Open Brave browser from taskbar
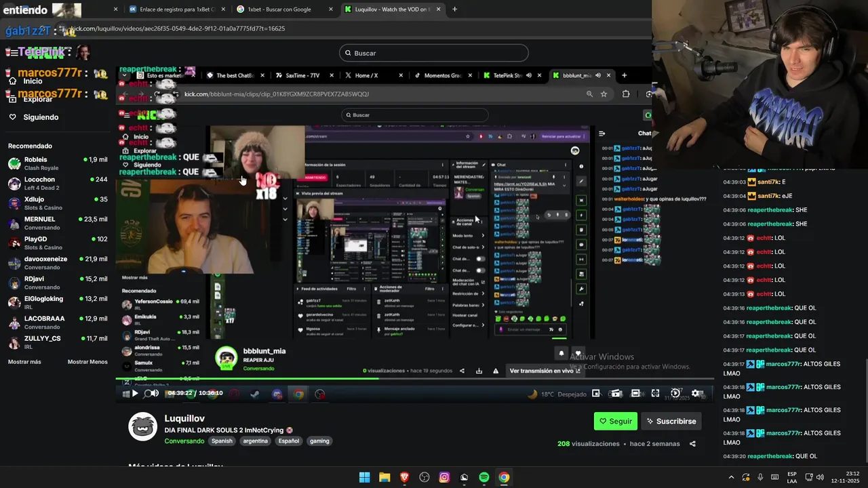 click(404, 477)
